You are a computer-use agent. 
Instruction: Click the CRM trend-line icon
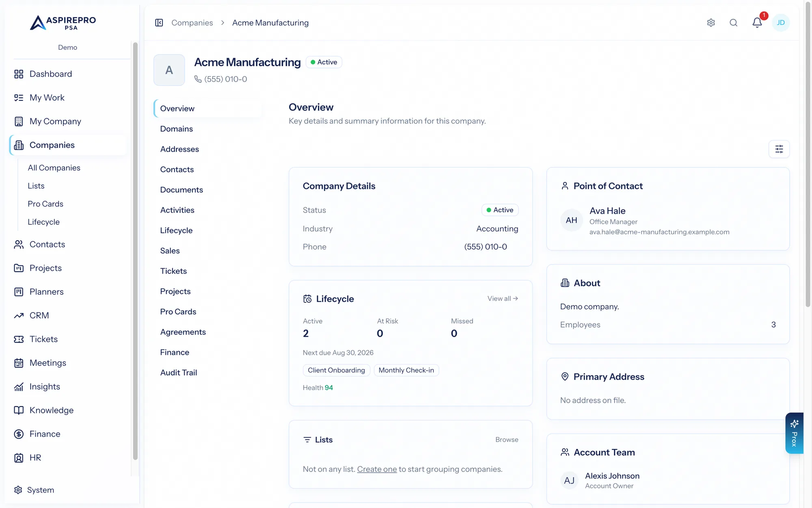(x=19, y=315)
